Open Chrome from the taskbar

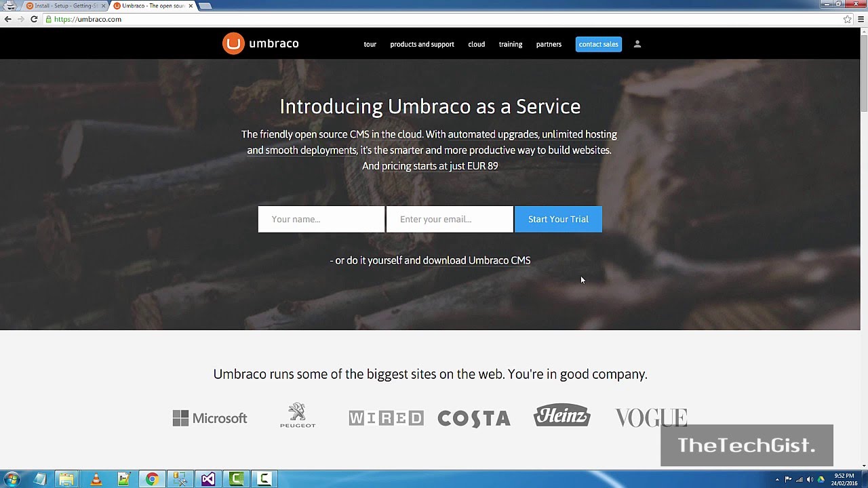point(152,479)
